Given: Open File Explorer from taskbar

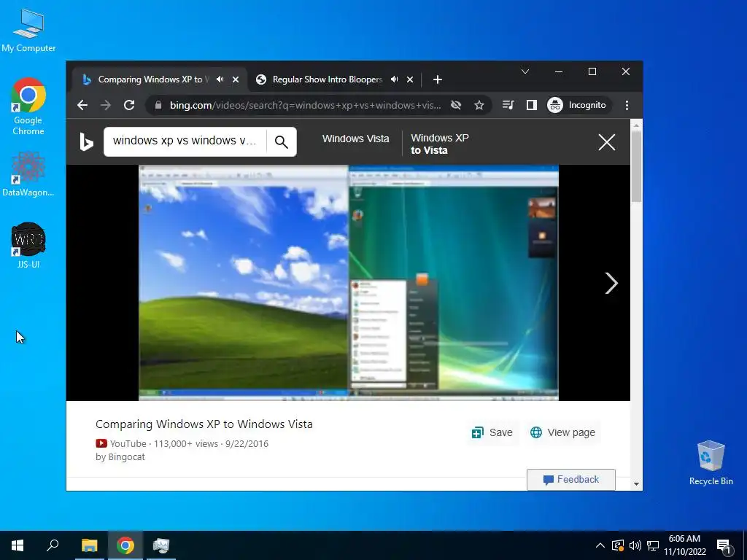Looking at the screenshot, I should tap(89, 545).
